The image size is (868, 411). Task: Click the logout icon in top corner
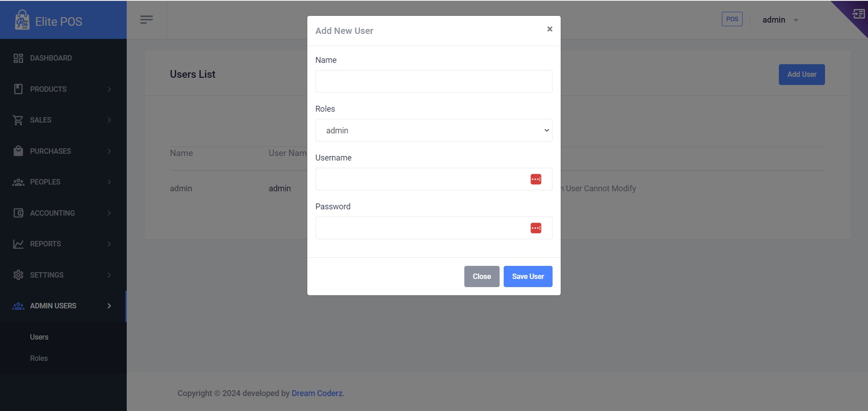pos(858,14)
